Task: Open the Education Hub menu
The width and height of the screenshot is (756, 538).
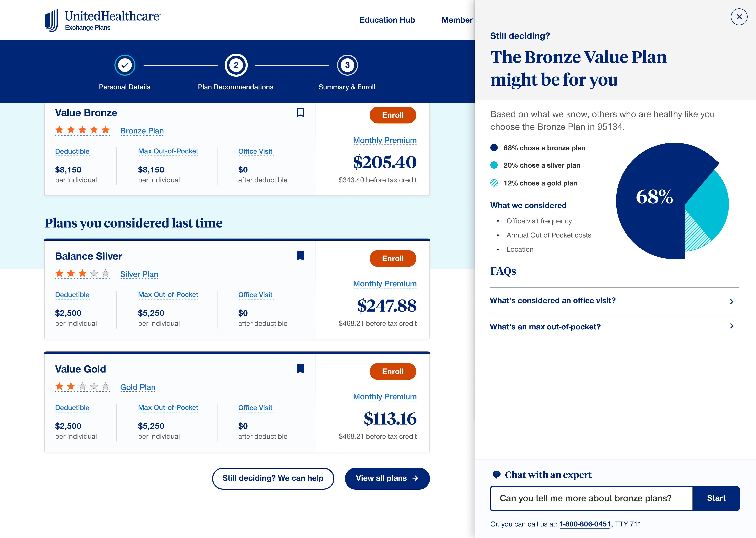Action: pos(387,20)
